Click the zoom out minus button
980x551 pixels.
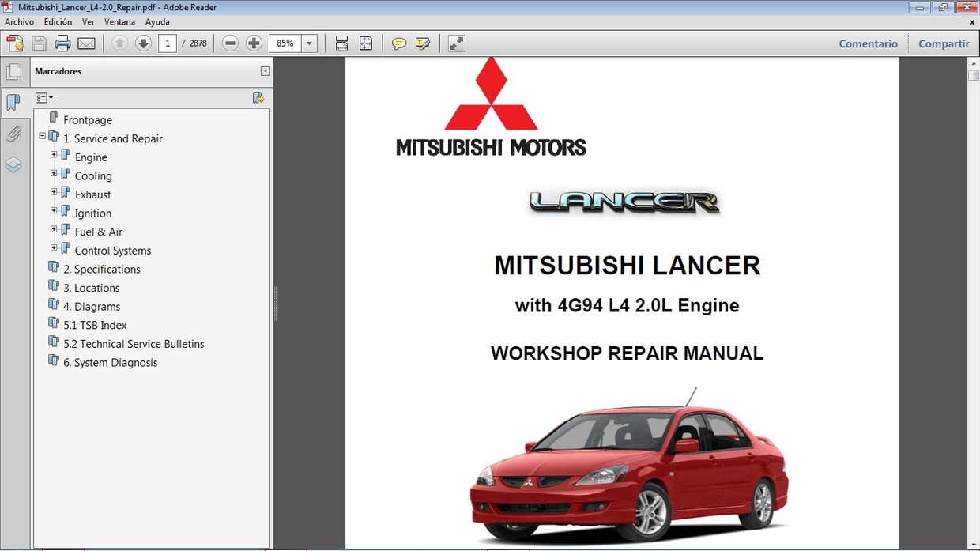[x=230, y=43]
